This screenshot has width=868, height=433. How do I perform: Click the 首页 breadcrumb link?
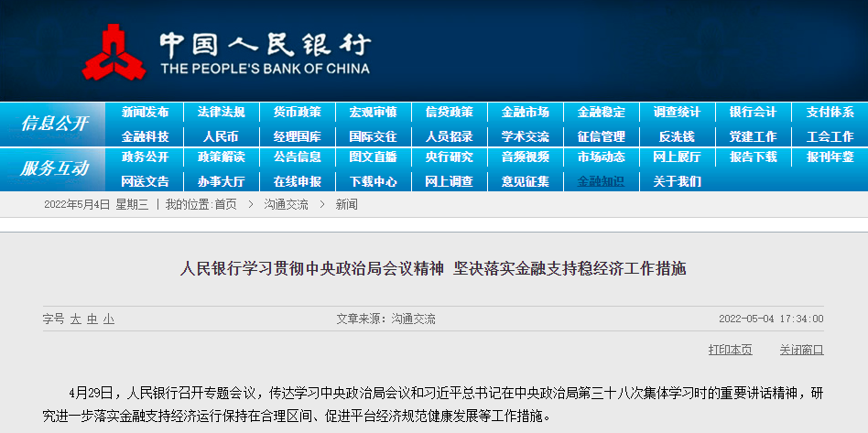pos(225,204)
